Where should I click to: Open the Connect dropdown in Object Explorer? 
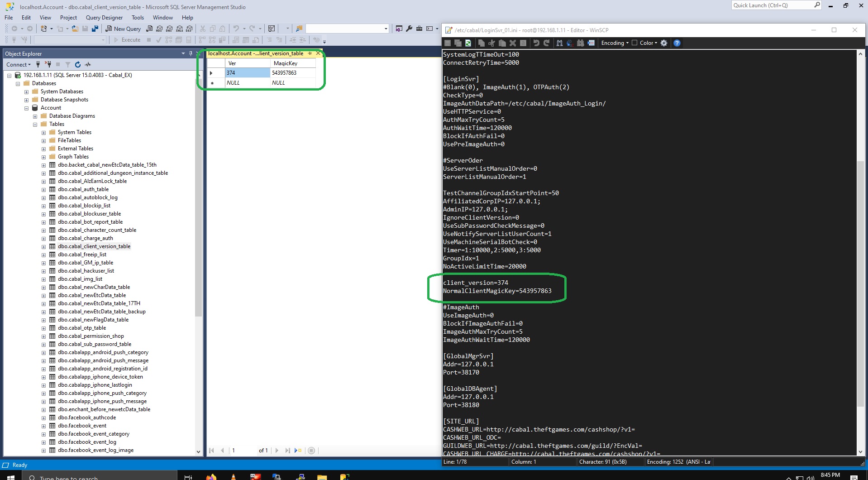click(x=19, y=64)
